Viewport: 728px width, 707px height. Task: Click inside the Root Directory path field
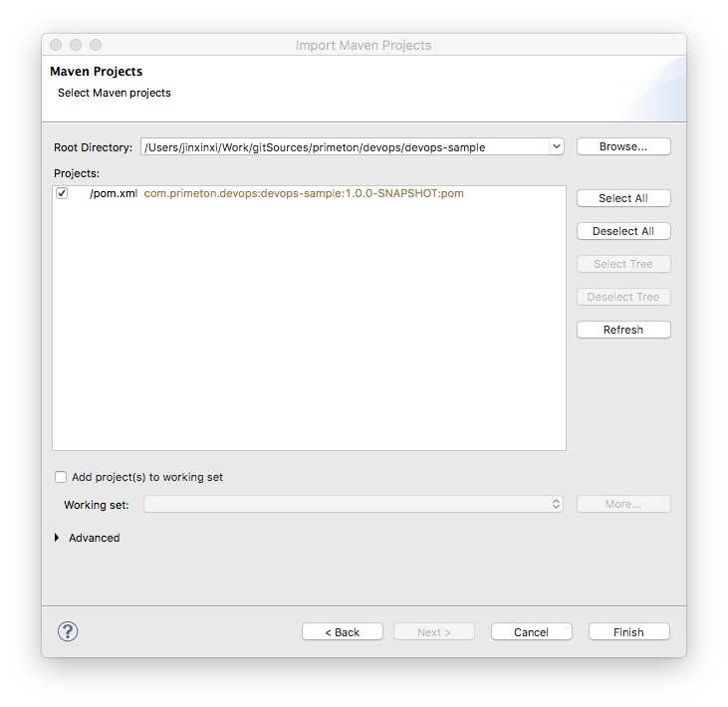(x=345, y=146)
